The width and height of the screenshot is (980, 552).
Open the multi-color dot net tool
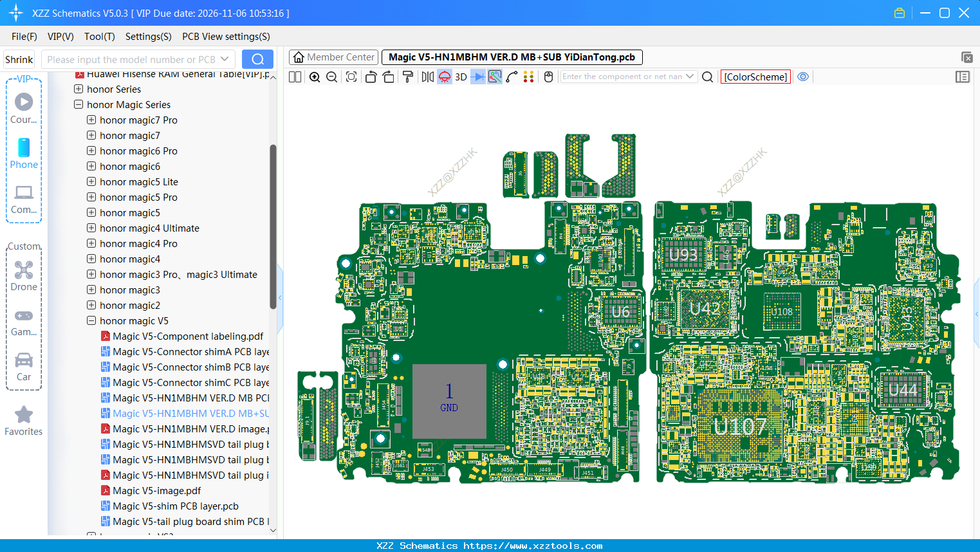[x=528, y=77]
